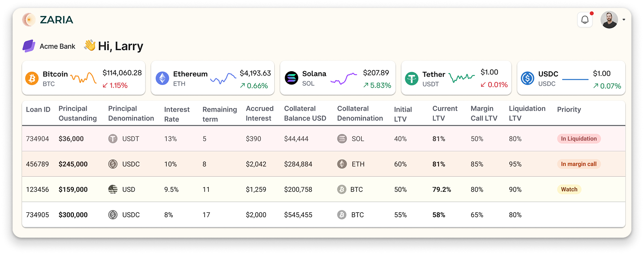Click the Bitcoin orange coin icon
644x255 pixels.
pos(32,78)
